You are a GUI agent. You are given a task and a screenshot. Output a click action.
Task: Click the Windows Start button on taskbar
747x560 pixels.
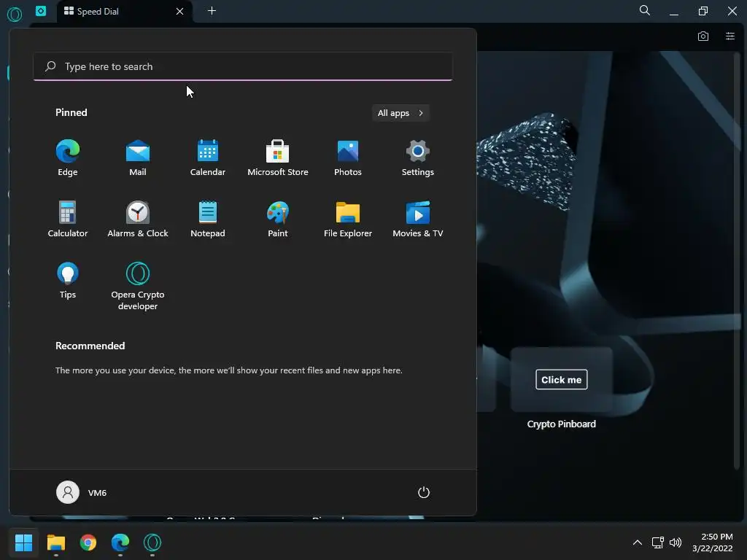[23, 542]
